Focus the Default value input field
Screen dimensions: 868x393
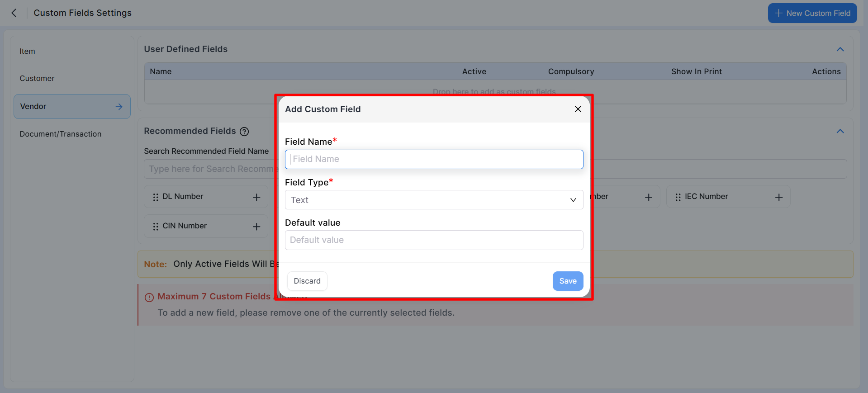click(433, 240)
